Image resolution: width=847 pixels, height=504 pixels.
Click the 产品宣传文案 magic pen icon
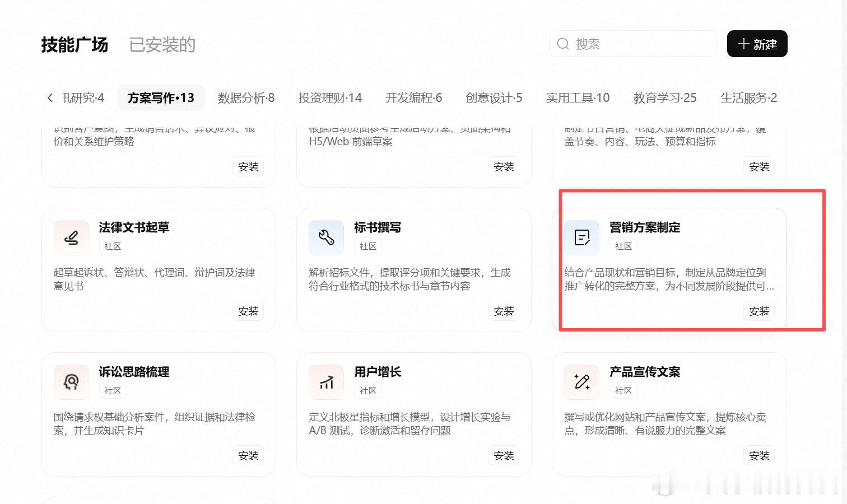(582, 382)
